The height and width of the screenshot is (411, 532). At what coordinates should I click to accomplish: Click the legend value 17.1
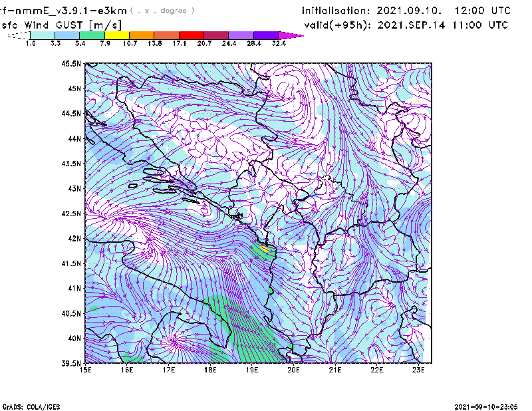pyautogui.click(x=180, y=43)
